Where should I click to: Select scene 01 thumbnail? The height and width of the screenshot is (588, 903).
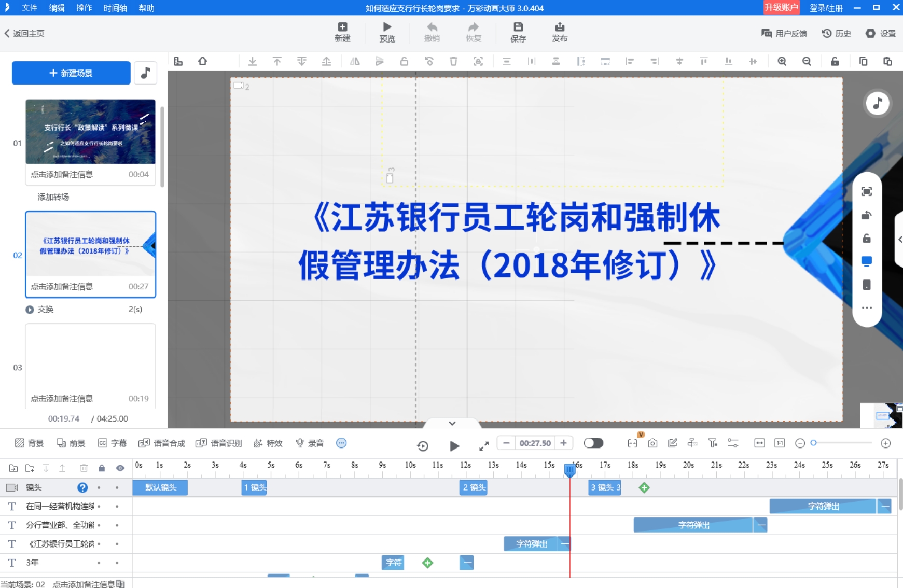point(90,132)
